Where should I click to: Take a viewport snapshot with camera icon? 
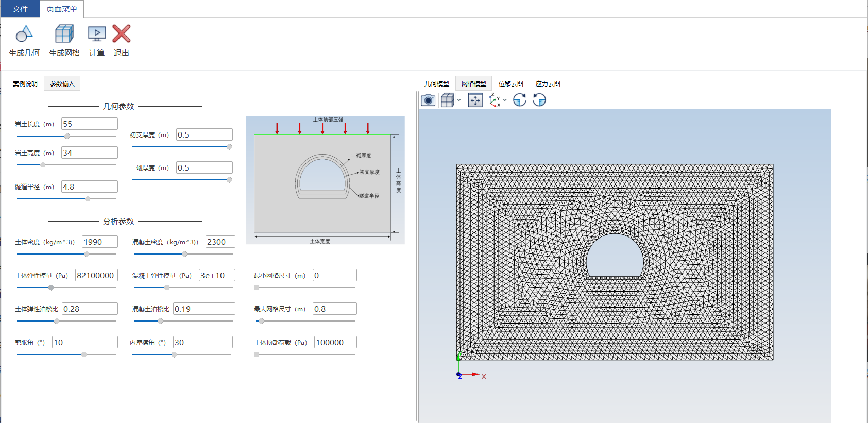428,100
